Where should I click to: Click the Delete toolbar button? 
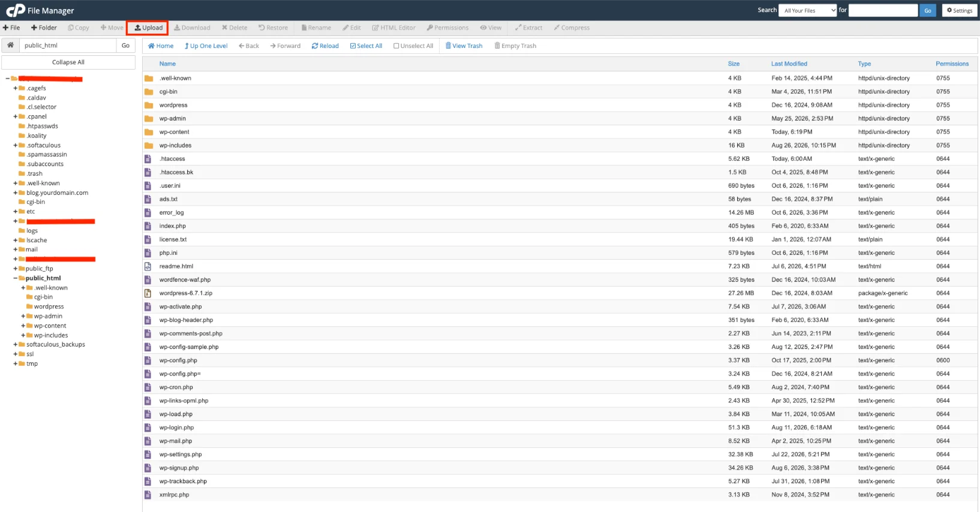click(x=235, y=28)
